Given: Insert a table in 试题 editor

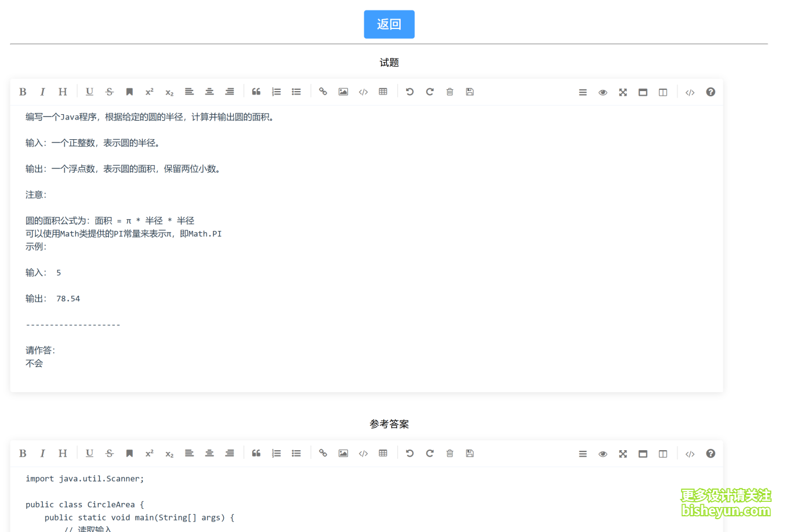Looking at the screenshot, I should click(x=383, y=92).
